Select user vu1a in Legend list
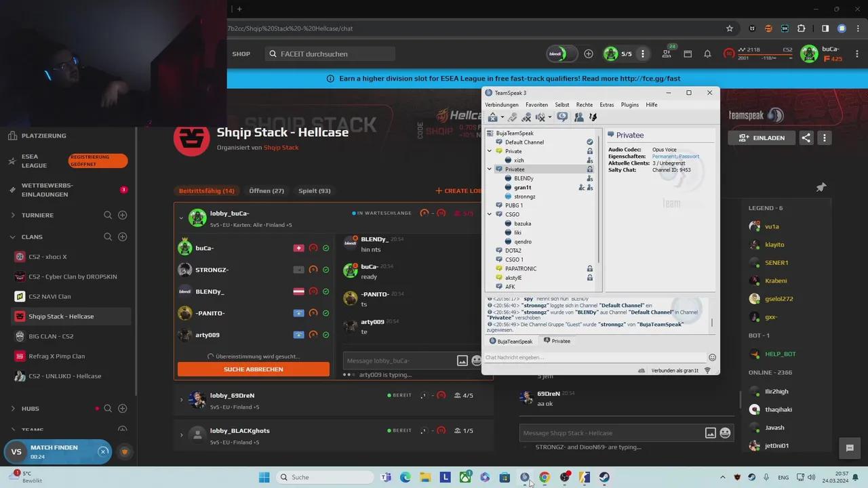The image size is (868, 488). click(x=772, y=226)
